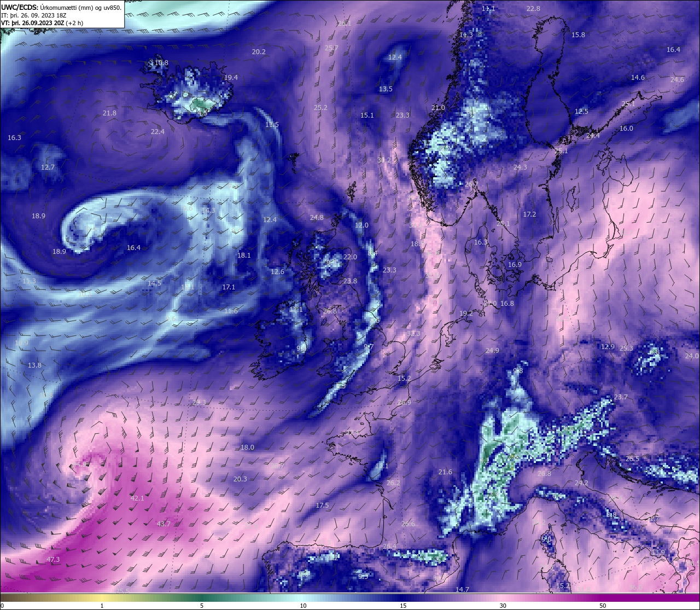This screenshot has width=700, height=610.
Task: Click the 16.0 value label
Action: tap(626, 128)
